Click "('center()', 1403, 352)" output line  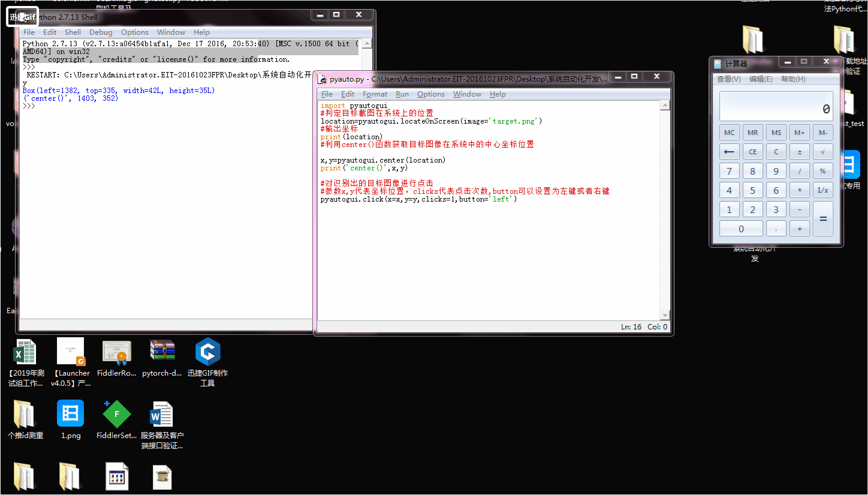tap(70, 98)
